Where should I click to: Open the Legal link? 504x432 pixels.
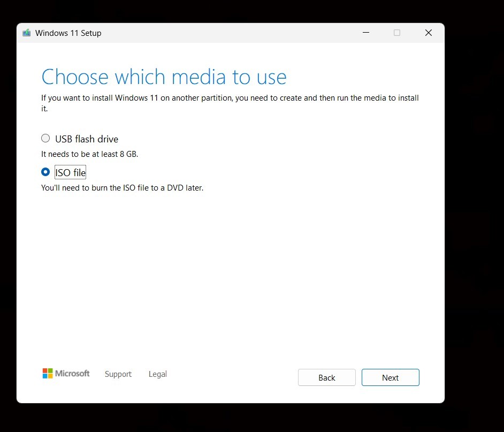157,374
